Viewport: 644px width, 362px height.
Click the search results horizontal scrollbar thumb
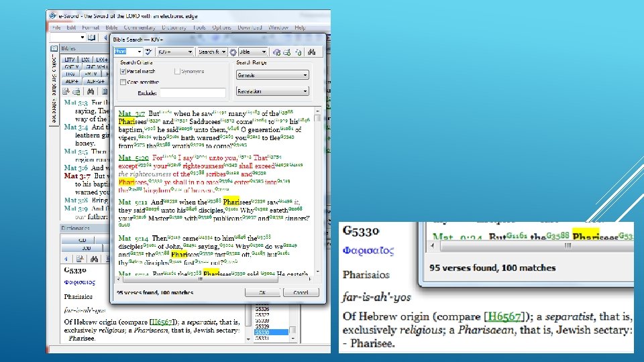(x=201, y=279)
